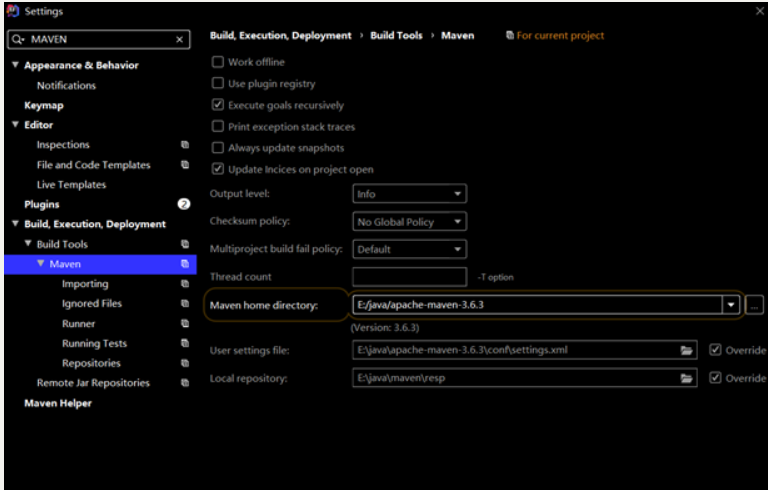Screen dimensions: 768x490
Task: Click the Thread count input field
Action: tap(409, 277)
